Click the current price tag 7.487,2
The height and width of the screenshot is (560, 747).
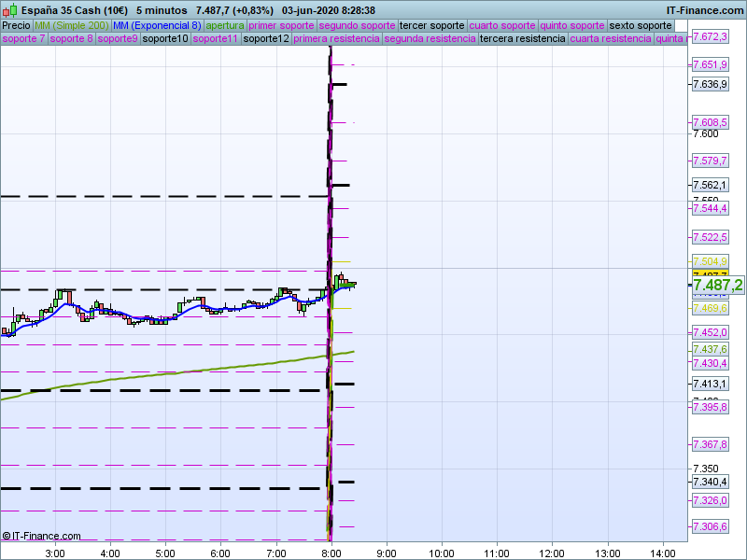(717, 285)
